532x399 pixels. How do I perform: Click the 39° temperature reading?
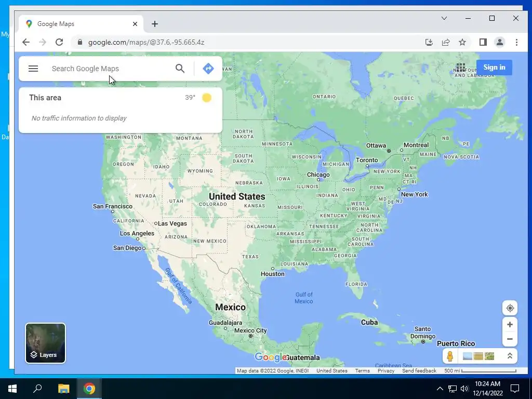tap(190, 98)
